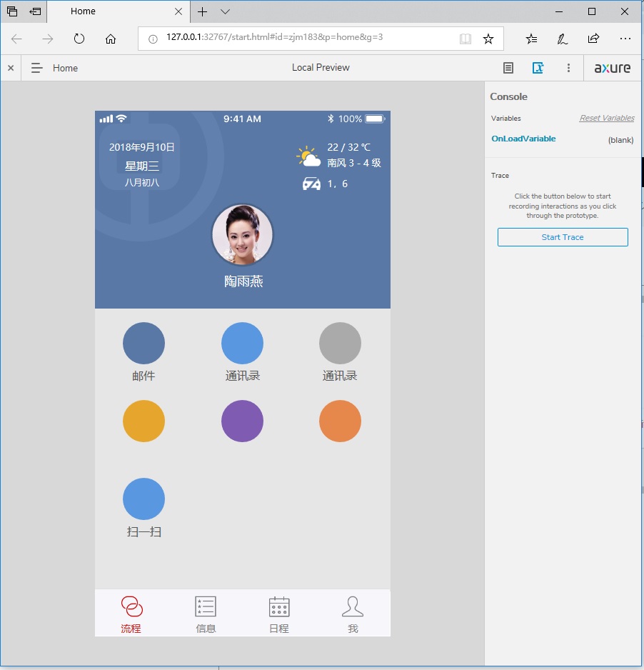The height and width of the screenshot is (670, 644).
Task: Click the 星期三 weekday text
Action: click(x=142, y=166)
